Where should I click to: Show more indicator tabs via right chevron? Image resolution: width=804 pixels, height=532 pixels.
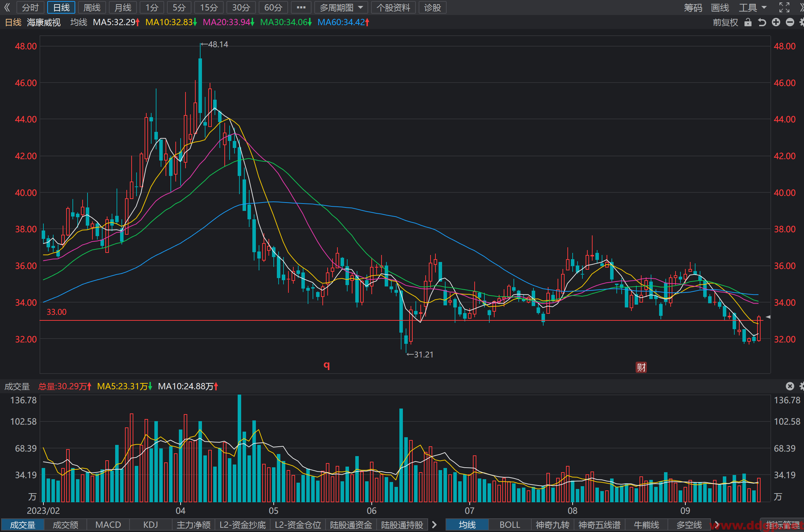point(434,525)
